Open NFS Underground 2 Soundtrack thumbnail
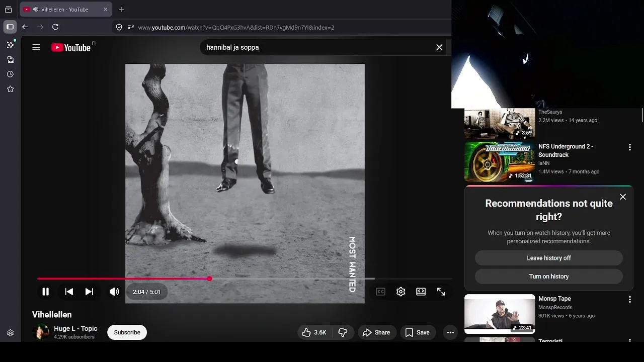This screenshot has height=362, width=644. 500,162
